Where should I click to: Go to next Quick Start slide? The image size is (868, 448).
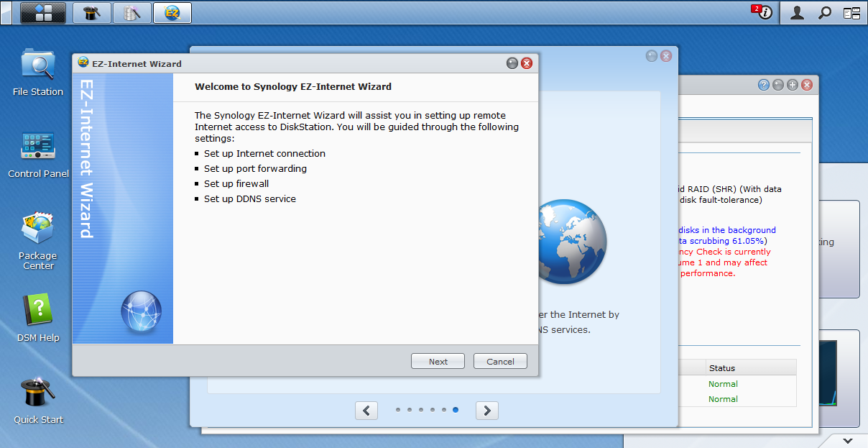pos(487,411)
